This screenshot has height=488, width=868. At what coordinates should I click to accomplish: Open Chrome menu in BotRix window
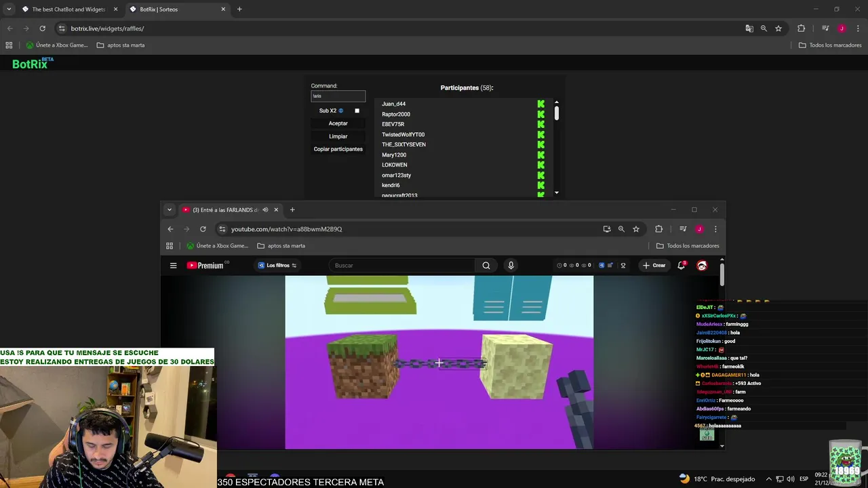pos(858,28)
